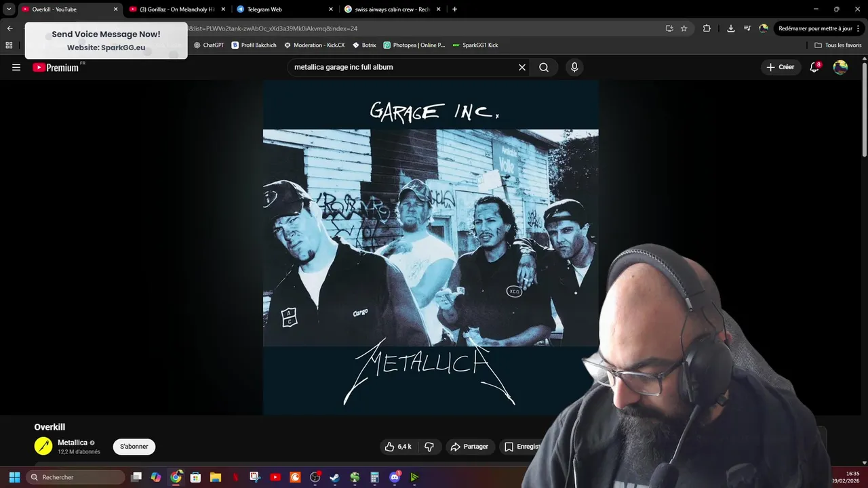Viewport: 868px width, 488px height.
Task: Open Task View in the taskbar
Action: [136, 477]
